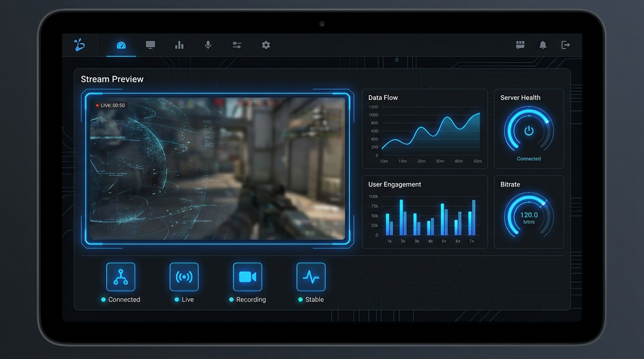644x359 pixels.
Task: Click the Connected text under Server Health
Action: click(x=529, y=159)
